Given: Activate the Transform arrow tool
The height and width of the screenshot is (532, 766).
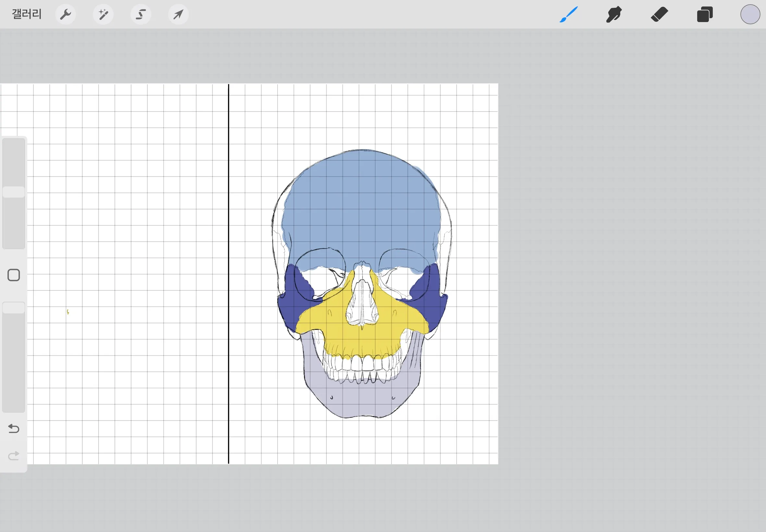Looking at the screenshot, I should (x=179, y=14).
